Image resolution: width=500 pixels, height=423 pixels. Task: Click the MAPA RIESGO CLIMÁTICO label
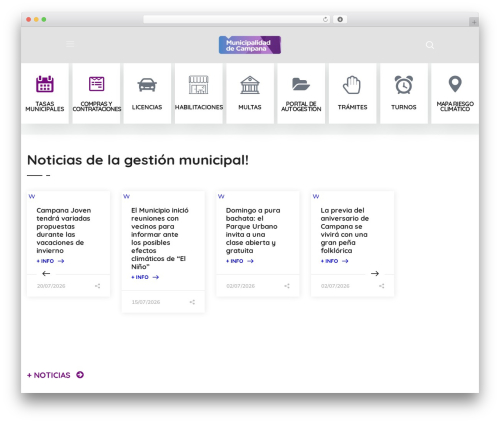point(455,107)
